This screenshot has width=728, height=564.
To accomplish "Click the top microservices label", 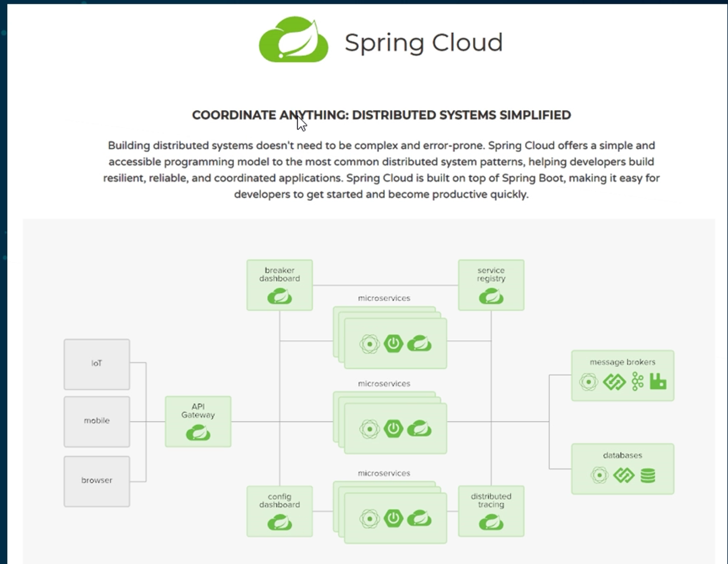I will [384, 298].
